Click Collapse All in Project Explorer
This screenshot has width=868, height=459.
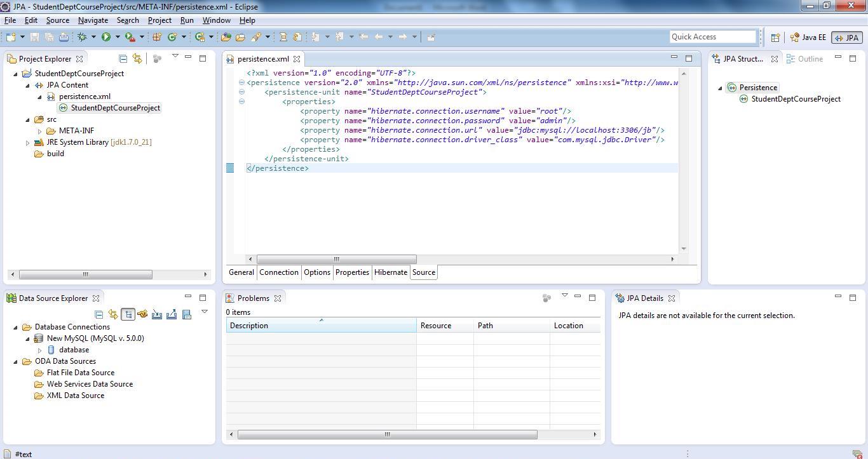click(x=123, y=58)
